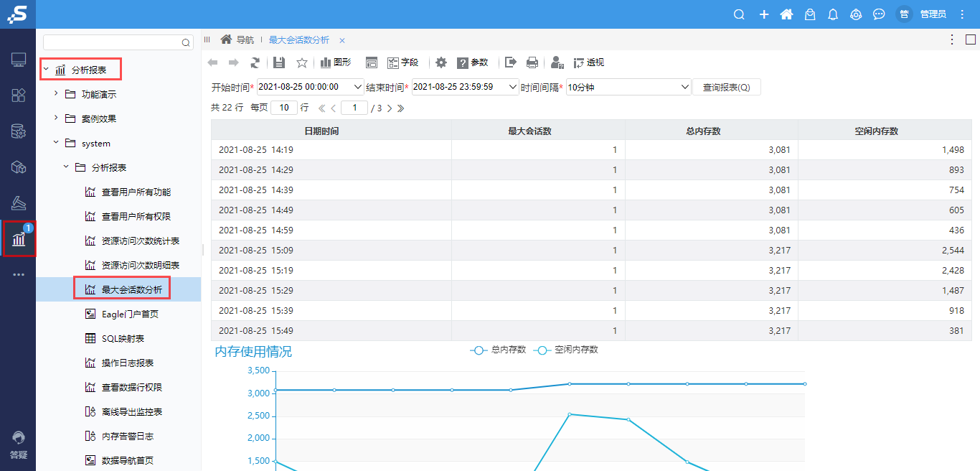
Task: Open the cube dataset sidebar icon
Action: tap(19, 167)
